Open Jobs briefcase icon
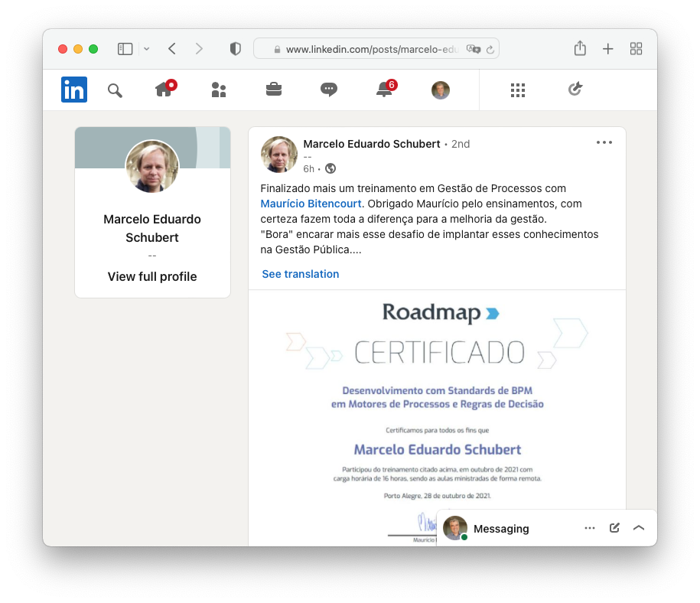Viewport: 700px width, 603px height. click(274, 90)
